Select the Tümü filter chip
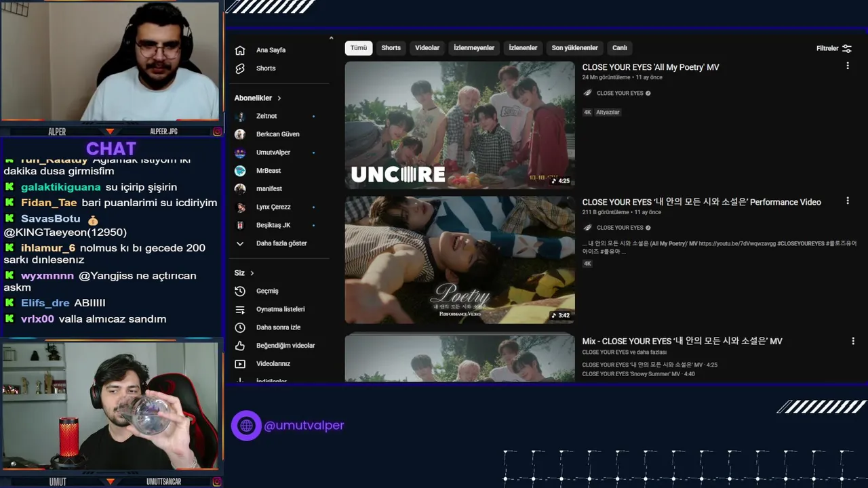Screen dimensions: 868x488 click(x=359, y=48)
